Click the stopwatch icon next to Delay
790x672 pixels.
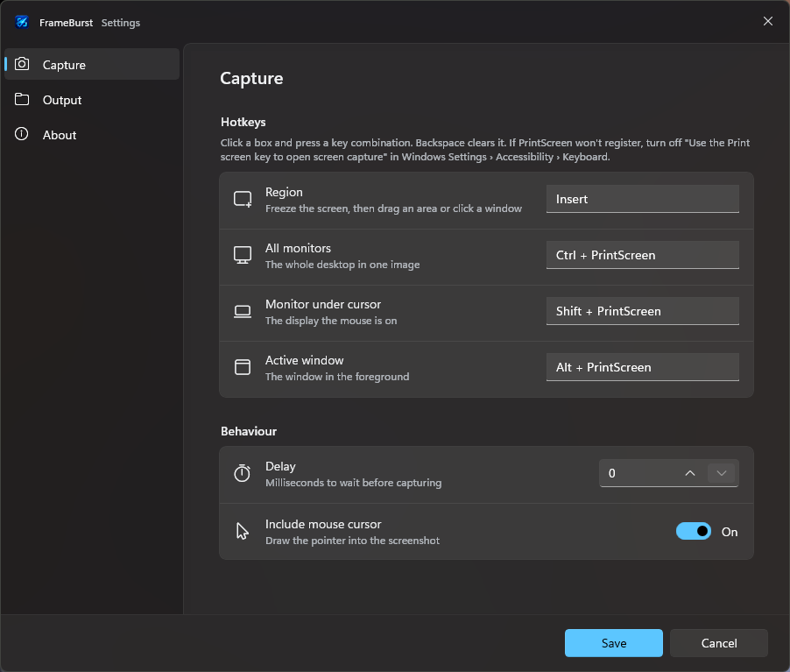tap(243, 473)
